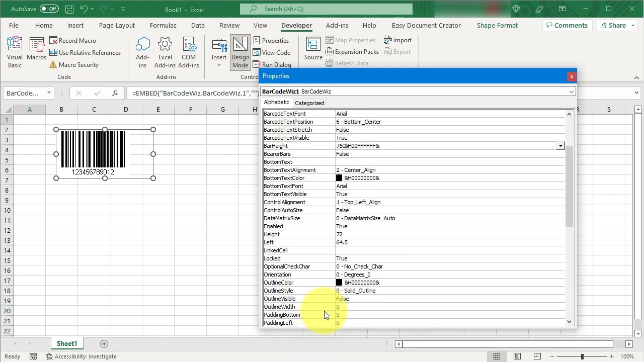This screenshot has height=362, width=644.
Task: Toggle Use Relative References
Action: [x=85, y=52]
